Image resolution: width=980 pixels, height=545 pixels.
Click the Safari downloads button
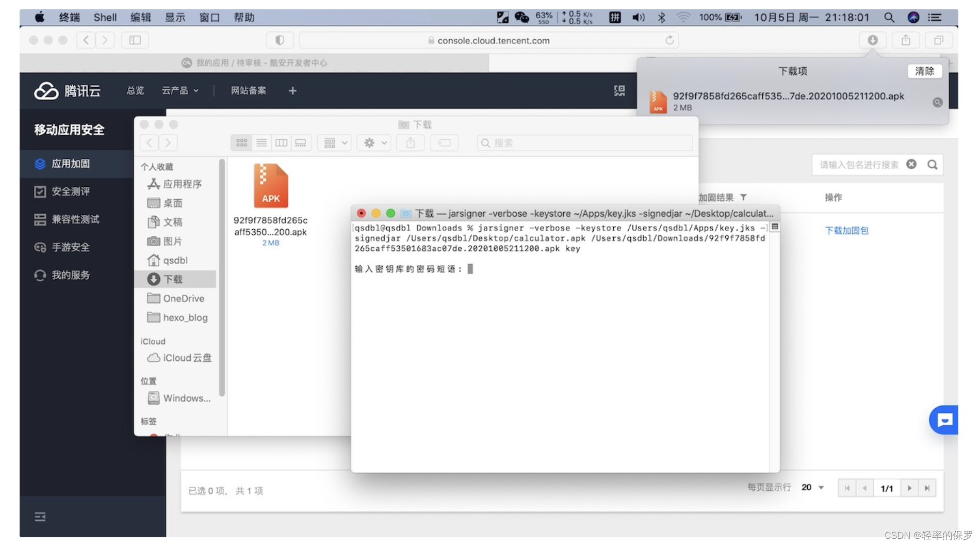873,40
